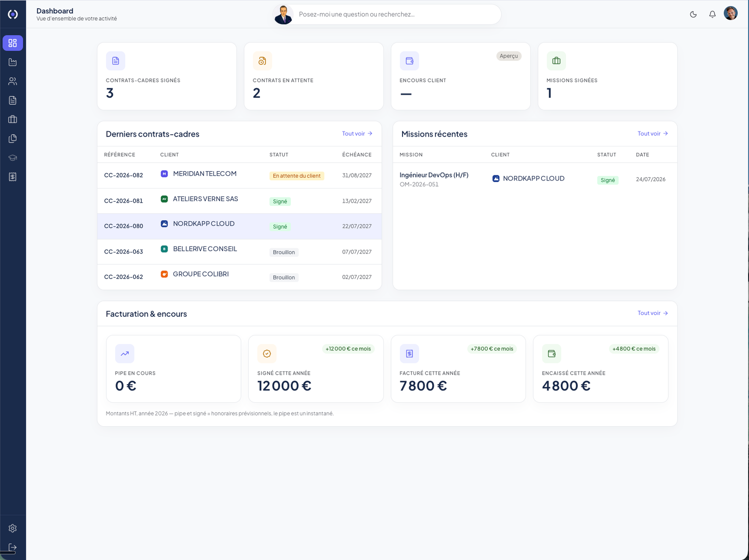The width and height of the screenshot is (749, 560).
Task: Open the users icon in sidebar
Action: point(13,81)
